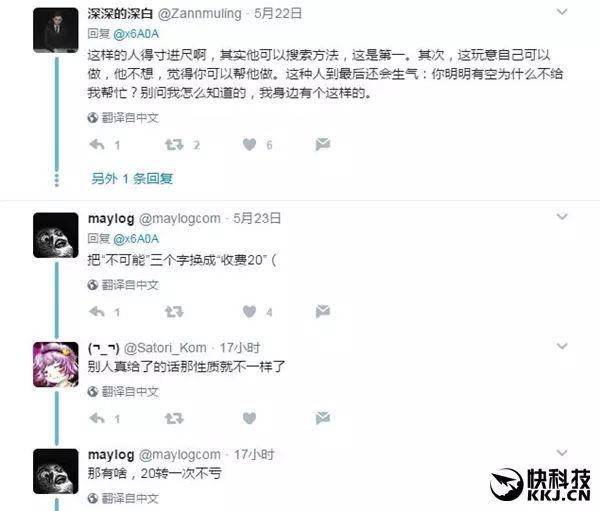Click 翻译自中文 under Satori_Kom tweet

coord(130,392)
